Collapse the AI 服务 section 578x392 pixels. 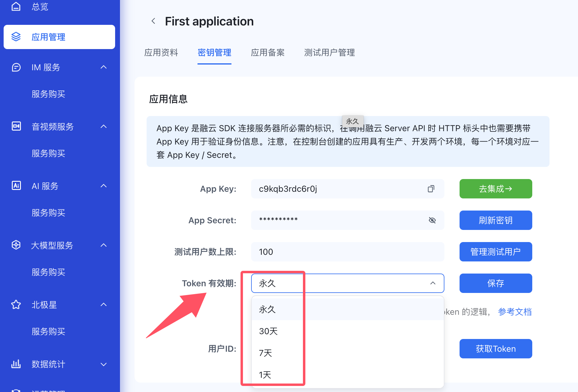(x=104, y=186)
